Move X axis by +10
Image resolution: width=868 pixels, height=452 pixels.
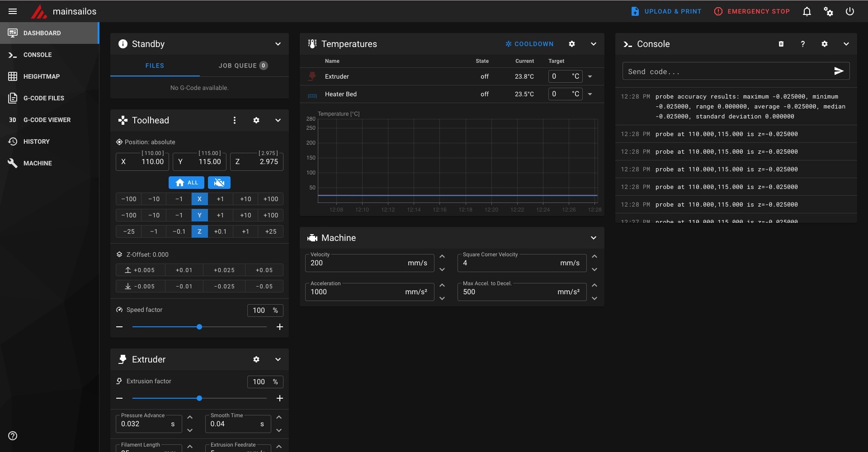[245, 199]
